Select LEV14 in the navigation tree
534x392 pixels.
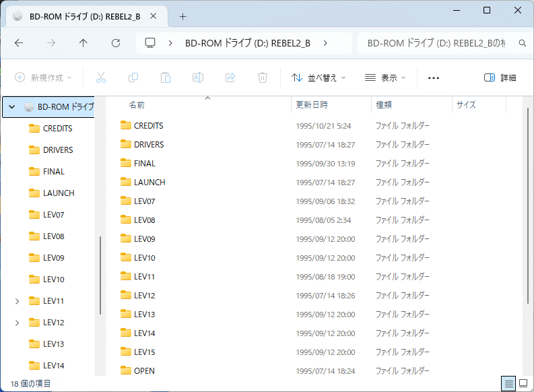[53, 366]
